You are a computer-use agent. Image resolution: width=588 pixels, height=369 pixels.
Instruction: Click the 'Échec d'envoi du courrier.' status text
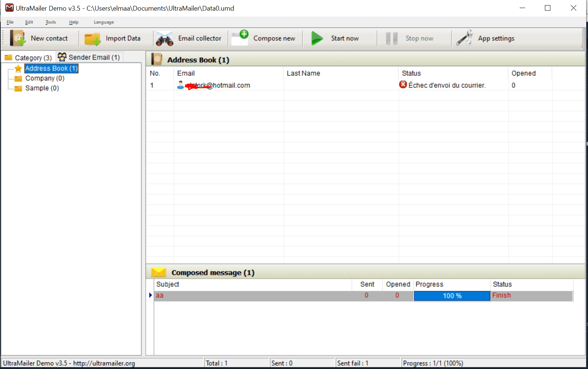pyautogui.click(x=447, y=85)
